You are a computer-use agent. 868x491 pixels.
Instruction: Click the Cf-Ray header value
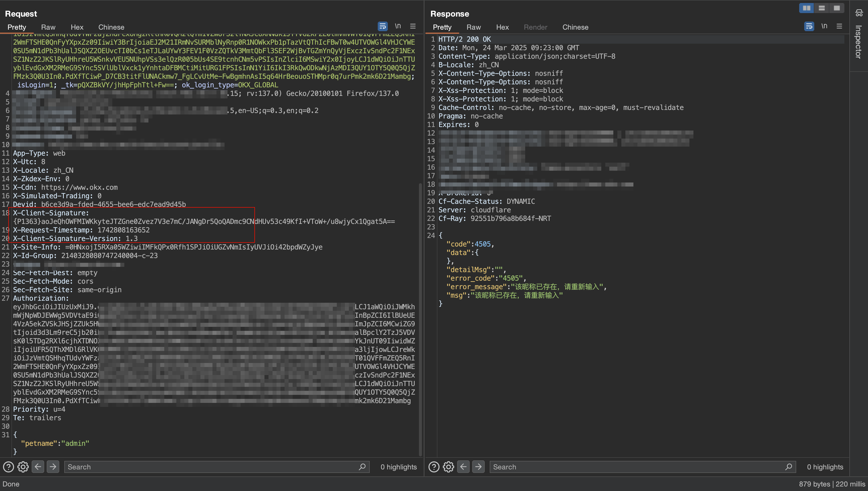coord(511,219)
